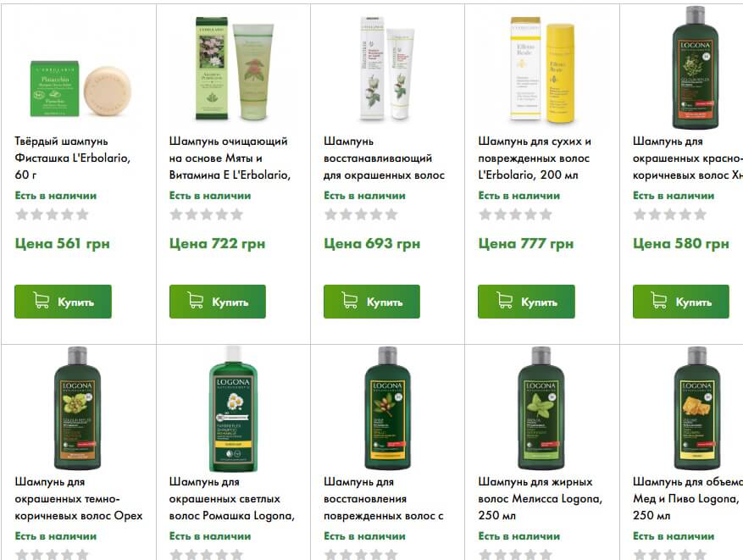Viewport: 743px width, 560px height.
Task: Rate the 693 грн restoring shampoo three stars
Action: 361,214
